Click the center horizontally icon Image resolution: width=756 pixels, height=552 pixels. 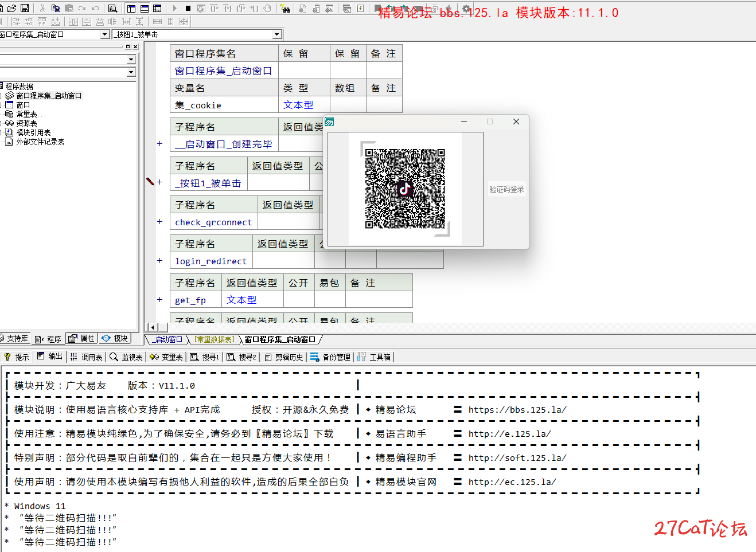(x=73, y=21)
